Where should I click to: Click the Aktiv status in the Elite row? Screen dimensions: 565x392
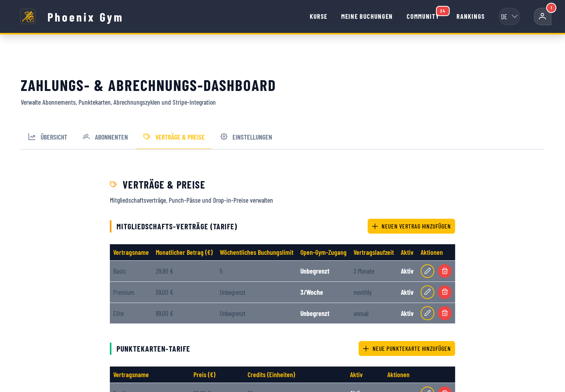click(x=407, y=313)
